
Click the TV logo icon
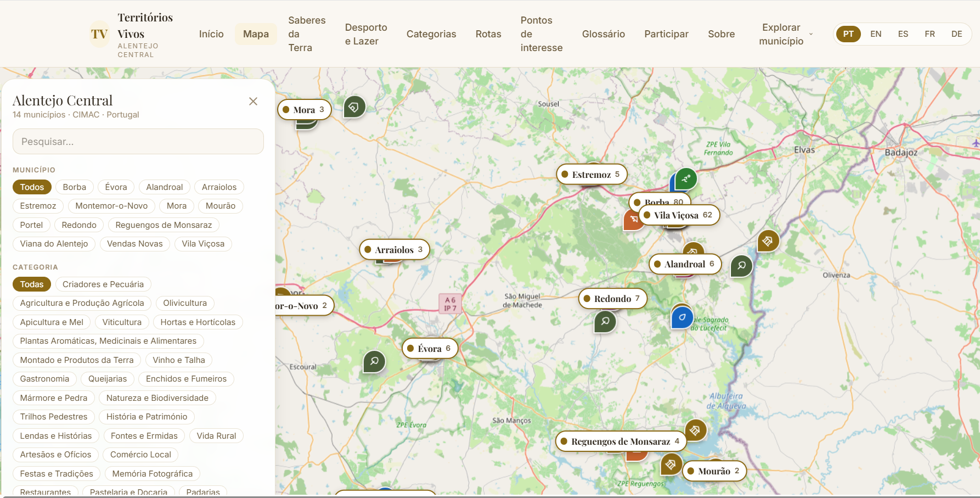(99, 34)
